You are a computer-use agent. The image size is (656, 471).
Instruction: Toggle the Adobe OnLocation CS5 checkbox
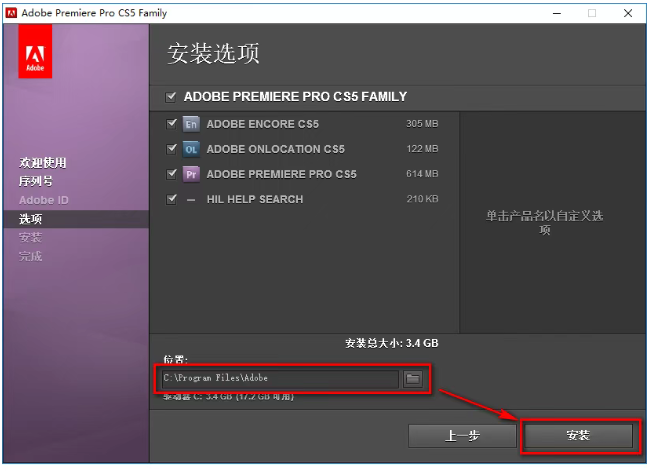tap(172, 149)
